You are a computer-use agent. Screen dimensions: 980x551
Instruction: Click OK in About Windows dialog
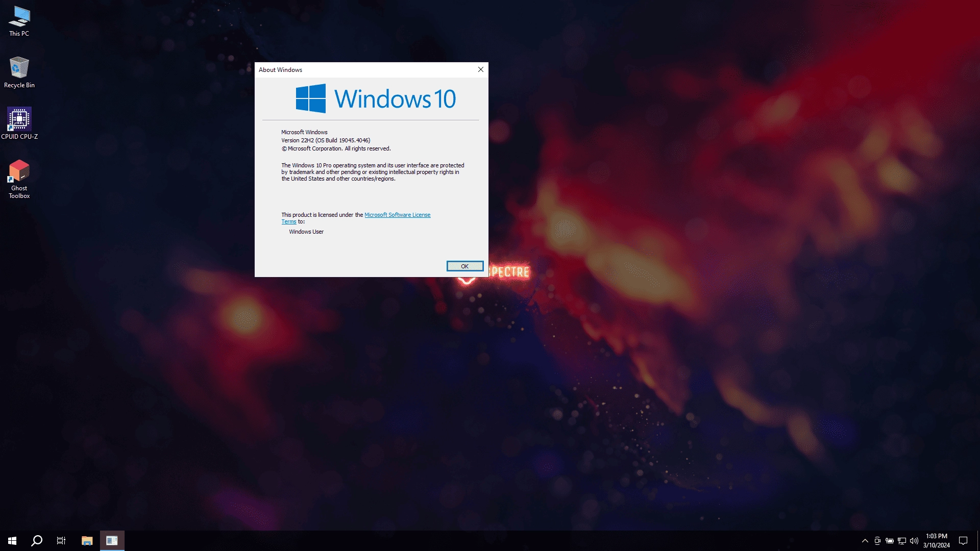pos(464,266)
